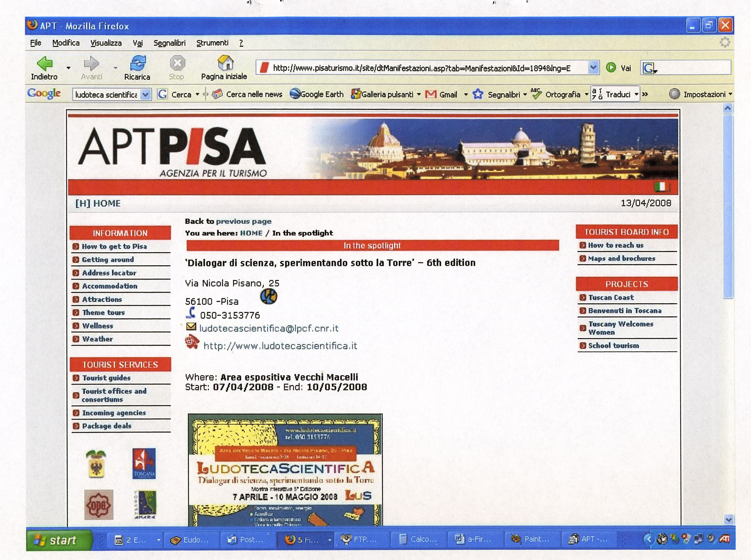Click the globe map icon beside the address
The height and width of the screenshot is (560, 751).
(x=268, y=297)
